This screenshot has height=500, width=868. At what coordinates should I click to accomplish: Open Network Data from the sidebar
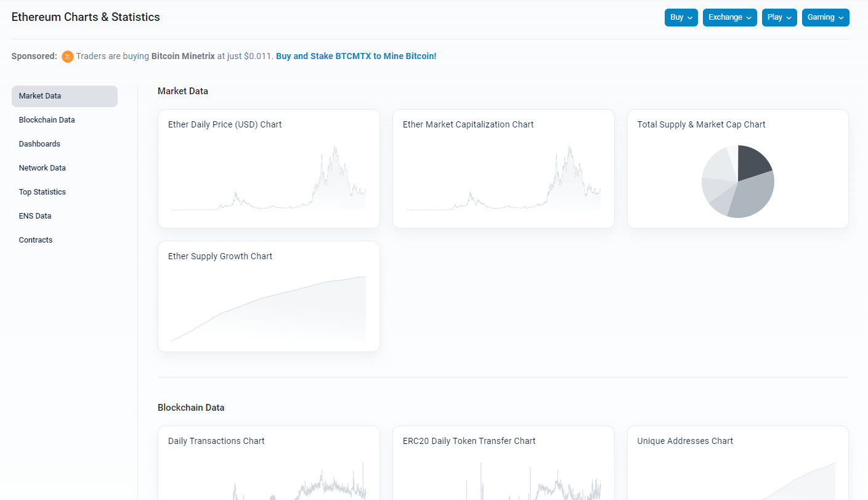click(x=42, y=168)
